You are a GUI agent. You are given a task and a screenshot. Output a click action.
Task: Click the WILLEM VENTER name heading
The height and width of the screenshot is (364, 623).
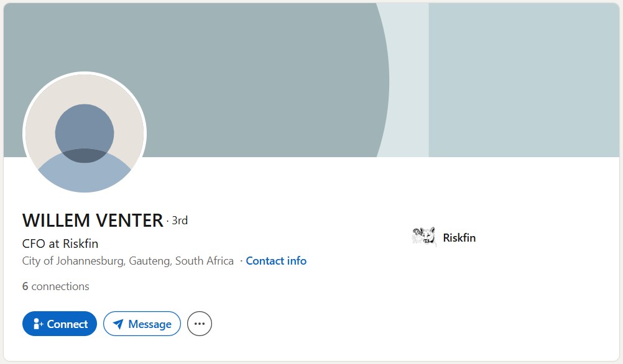click(x=93, y=221)
